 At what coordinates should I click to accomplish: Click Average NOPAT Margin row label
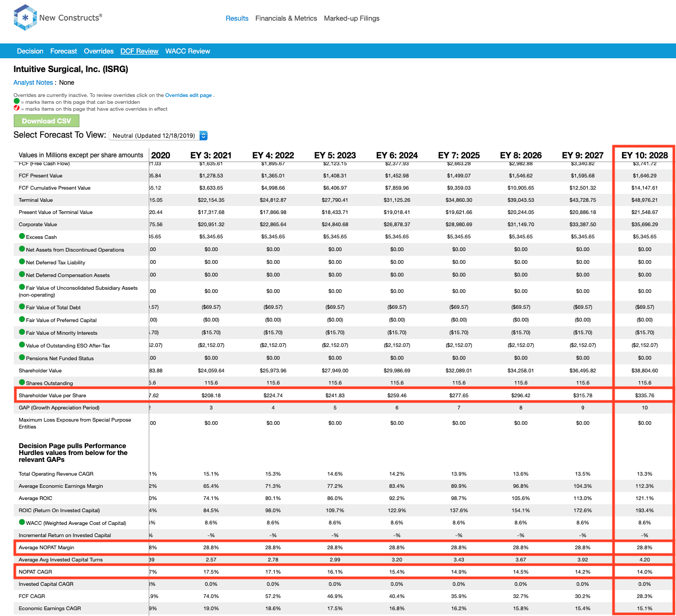point(47,548)
